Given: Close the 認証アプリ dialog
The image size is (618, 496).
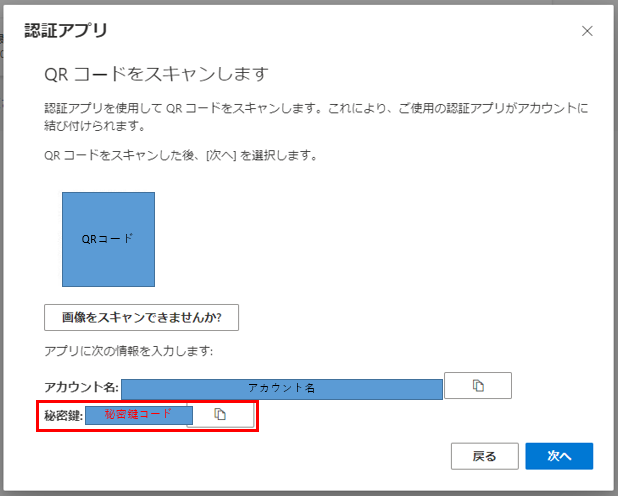Looking at the screenshot, I should click(x=587, y=31).
